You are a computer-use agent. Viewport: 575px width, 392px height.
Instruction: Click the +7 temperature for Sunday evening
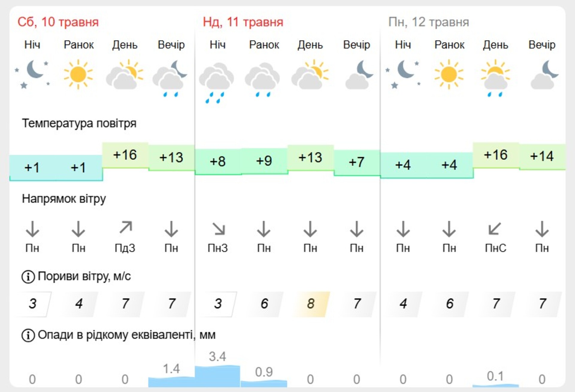[357, 162]
